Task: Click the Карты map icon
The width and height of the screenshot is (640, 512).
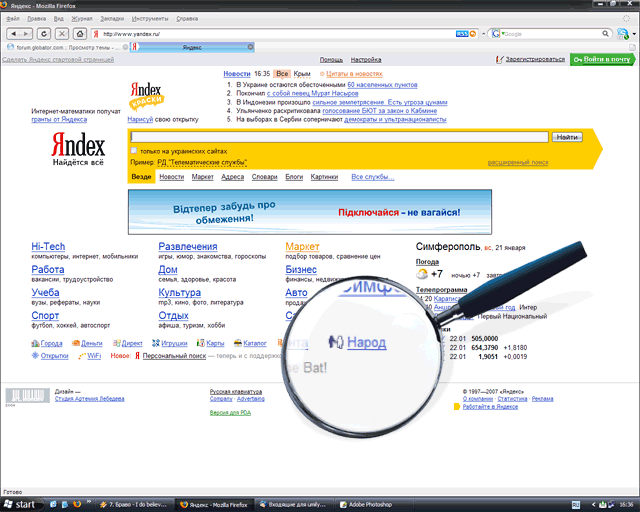Action: point(200,343)
